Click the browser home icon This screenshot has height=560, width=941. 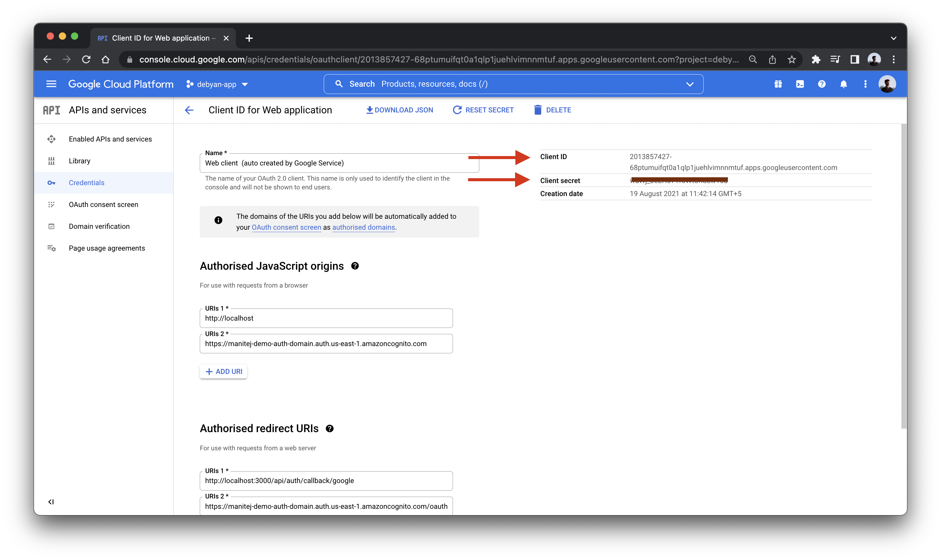106,59
